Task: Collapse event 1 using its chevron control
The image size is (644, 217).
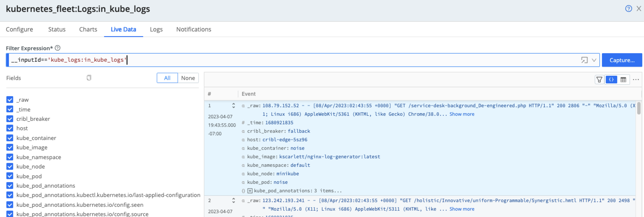Action: click(x=233, y=105)
